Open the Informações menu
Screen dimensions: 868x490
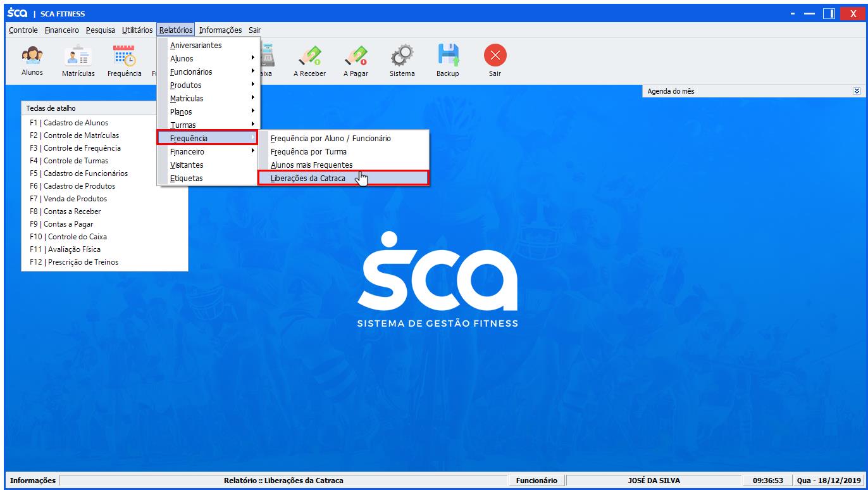(220, 30)
